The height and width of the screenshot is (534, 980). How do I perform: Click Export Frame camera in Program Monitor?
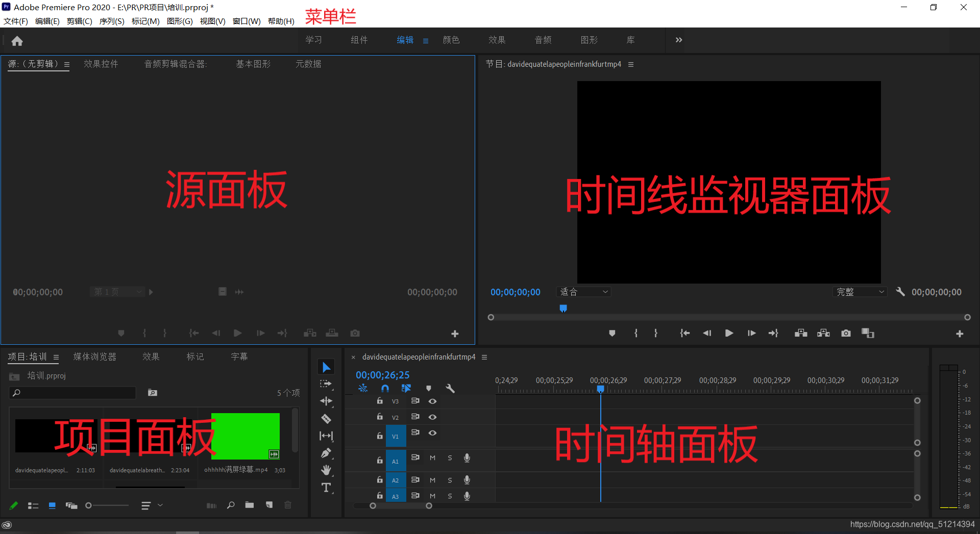click(x=846, y=333)
